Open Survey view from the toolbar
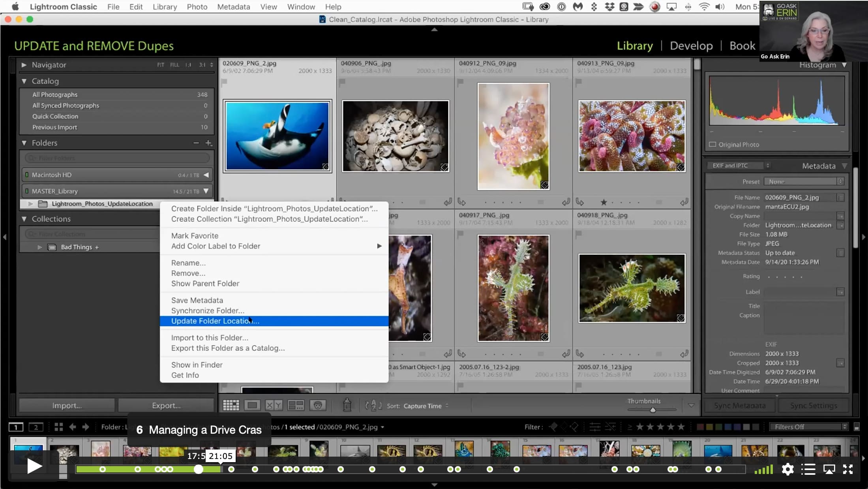Viewport: 868px width, 489px height. [x=296, y=405]
